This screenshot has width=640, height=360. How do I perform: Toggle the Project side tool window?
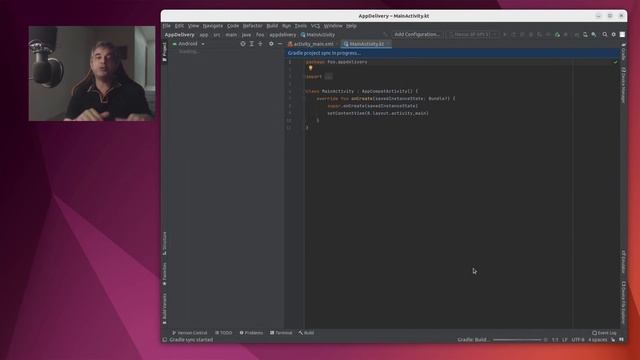click(x=164, y=52)
